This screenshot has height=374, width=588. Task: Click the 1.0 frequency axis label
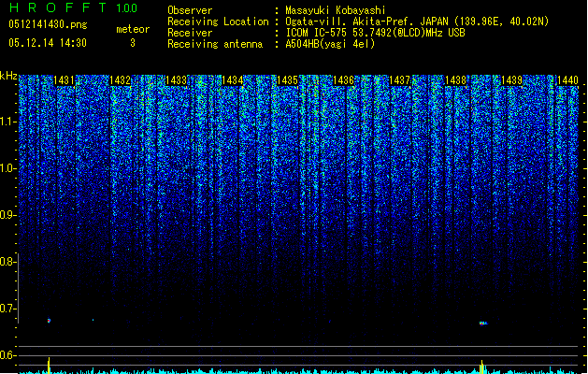tap(7, 168)
